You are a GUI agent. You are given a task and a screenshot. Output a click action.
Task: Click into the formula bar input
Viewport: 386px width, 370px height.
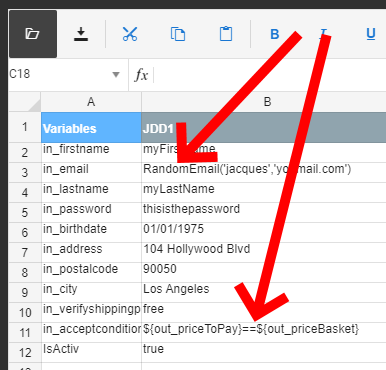[x=270, y=75]
